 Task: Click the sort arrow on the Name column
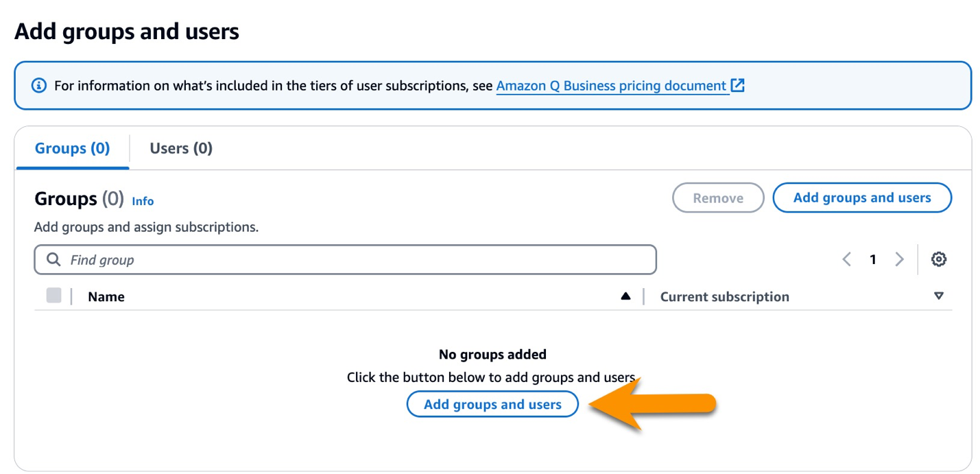click(x=626, y=296)
